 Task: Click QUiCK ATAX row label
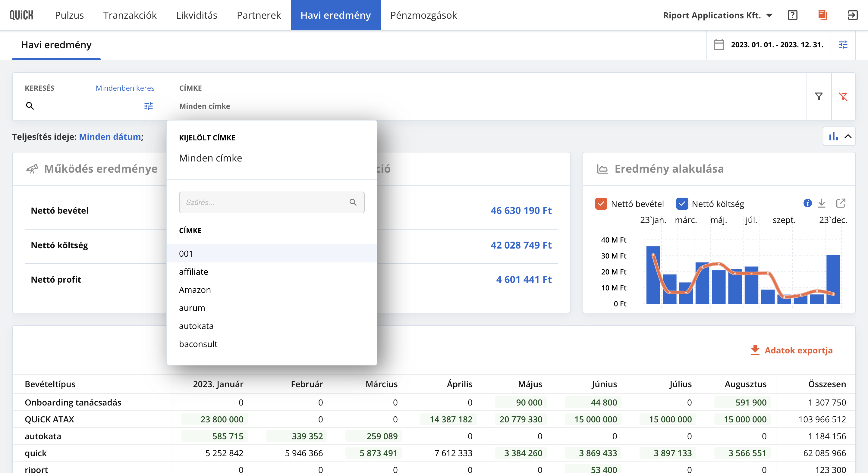coord(49,419)
